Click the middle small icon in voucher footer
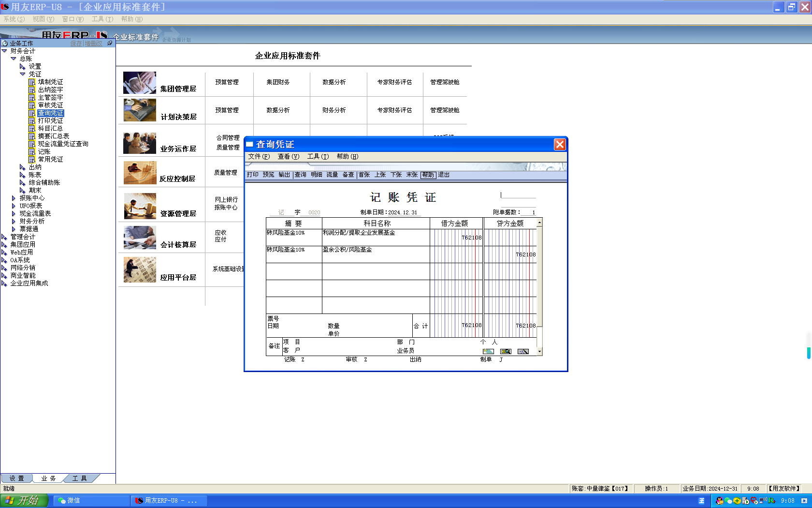 click(x=506, y=351)
